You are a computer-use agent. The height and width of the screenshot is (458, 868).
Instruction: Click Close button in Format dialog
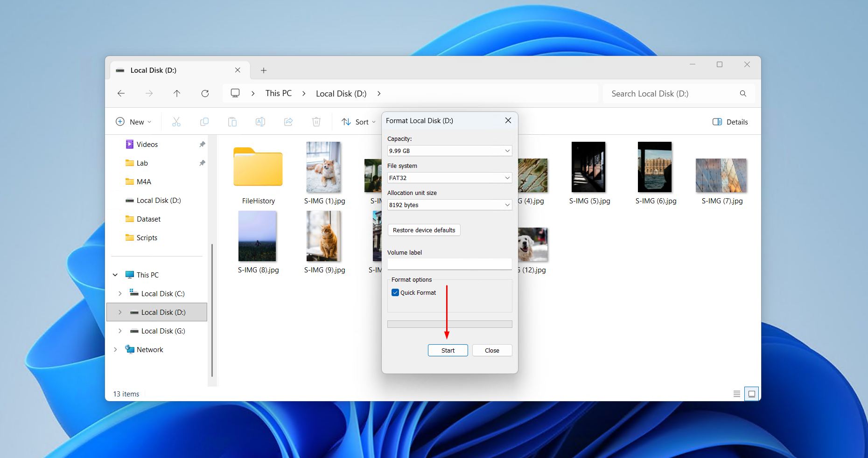492,350
